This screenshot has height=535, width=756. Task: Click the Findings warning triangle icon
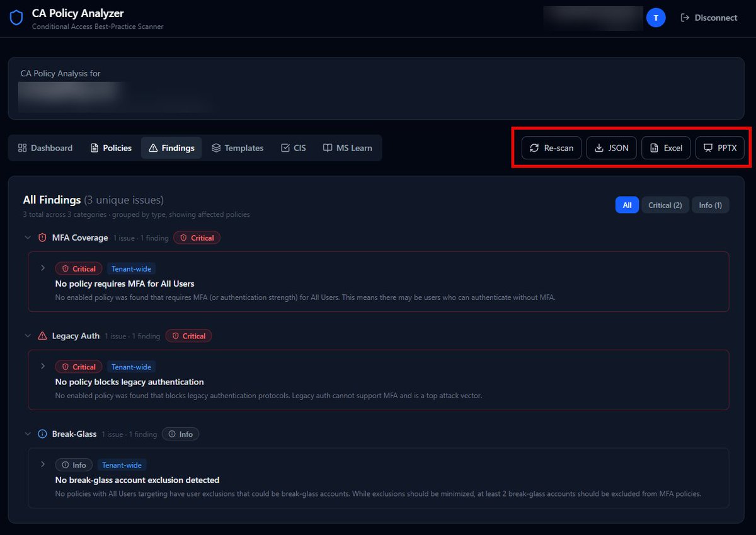[153, 148]
